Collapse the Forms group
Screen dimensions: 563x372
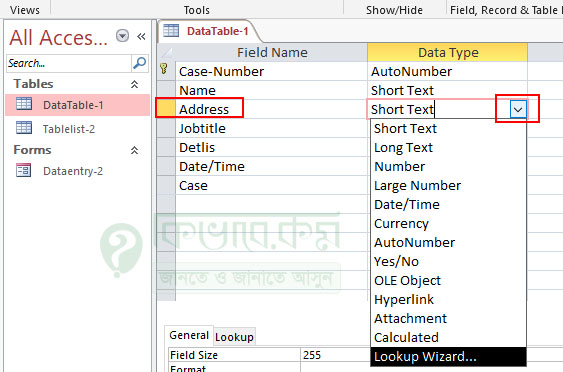tap(134, 150)
